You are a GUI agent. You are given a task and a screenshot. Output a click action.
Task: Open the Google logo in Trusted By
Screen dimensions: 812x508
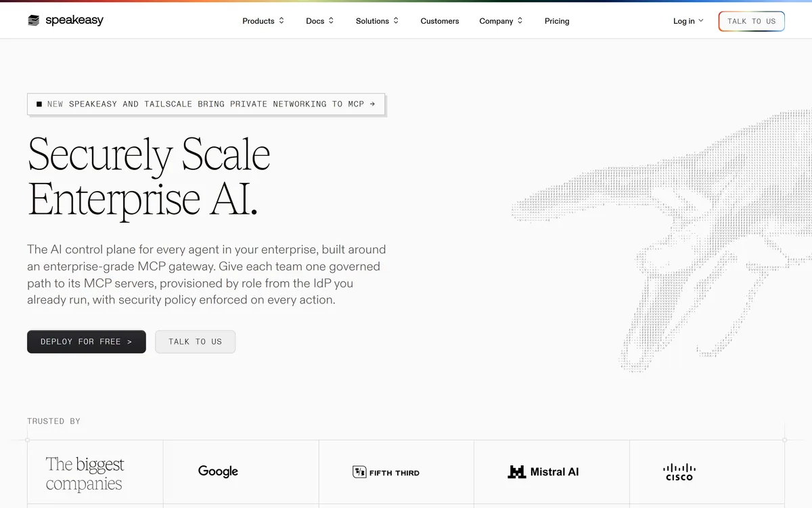tap(218, 471)
